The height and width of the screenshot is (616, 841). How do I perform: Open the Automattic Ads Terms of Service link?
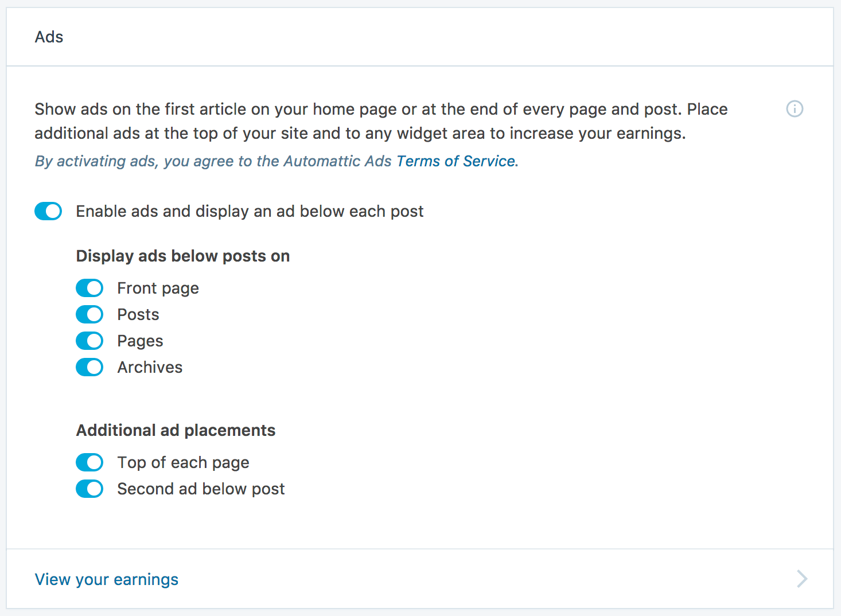(455, 161)
